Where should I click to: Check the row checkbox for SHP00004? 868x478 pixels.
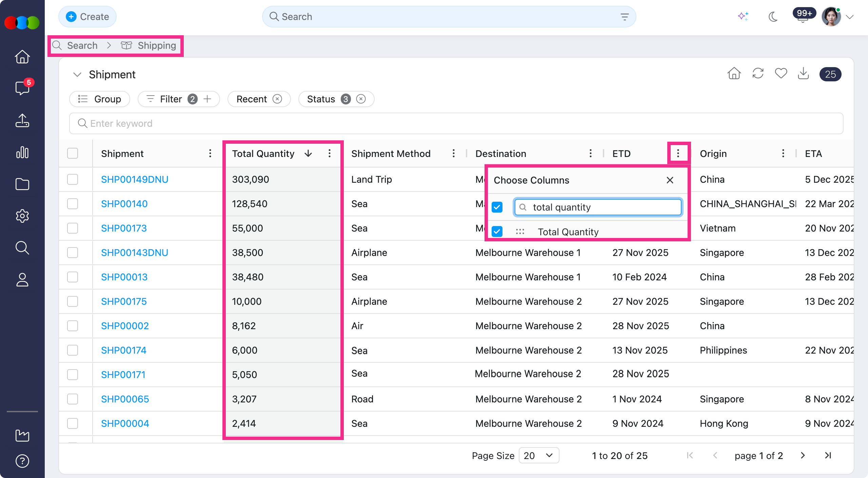point(73,423)
